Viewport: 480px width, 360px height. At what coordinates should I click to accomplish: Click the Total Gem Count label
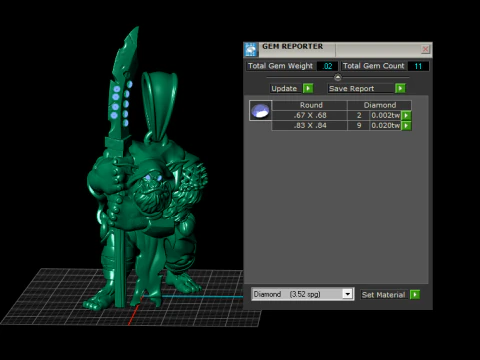374,66
